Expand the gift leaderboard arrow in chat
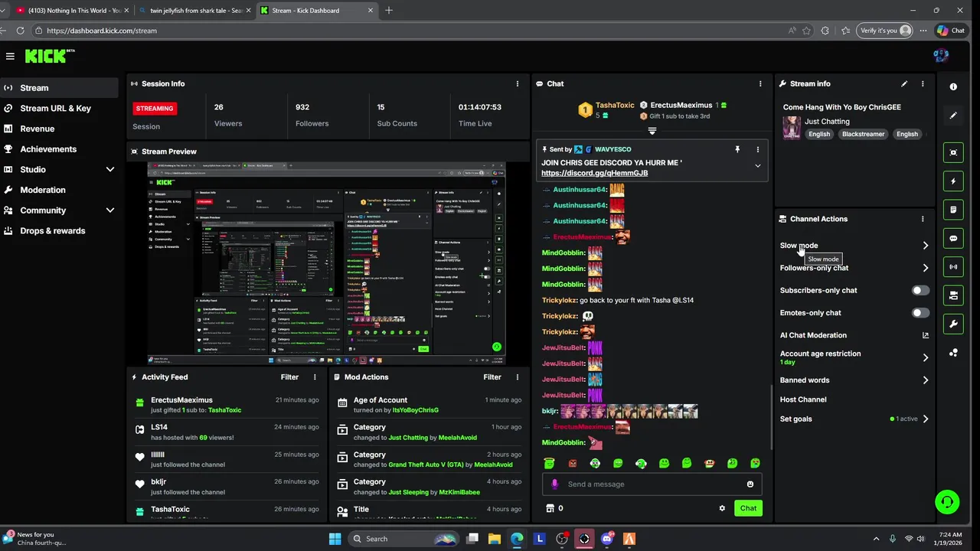This screenshot has height=551, width=980. (652, 131)
